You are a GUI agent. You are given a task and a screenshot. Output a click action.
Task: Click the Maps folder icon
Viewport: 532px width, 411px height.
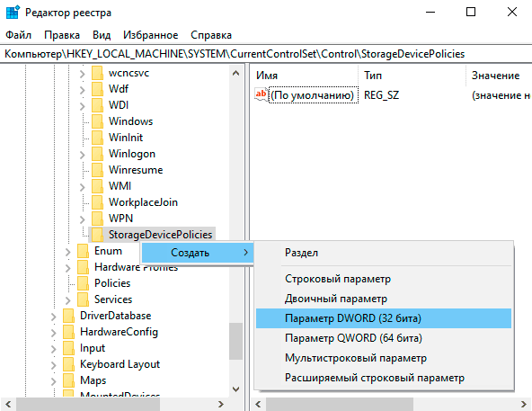69,380
